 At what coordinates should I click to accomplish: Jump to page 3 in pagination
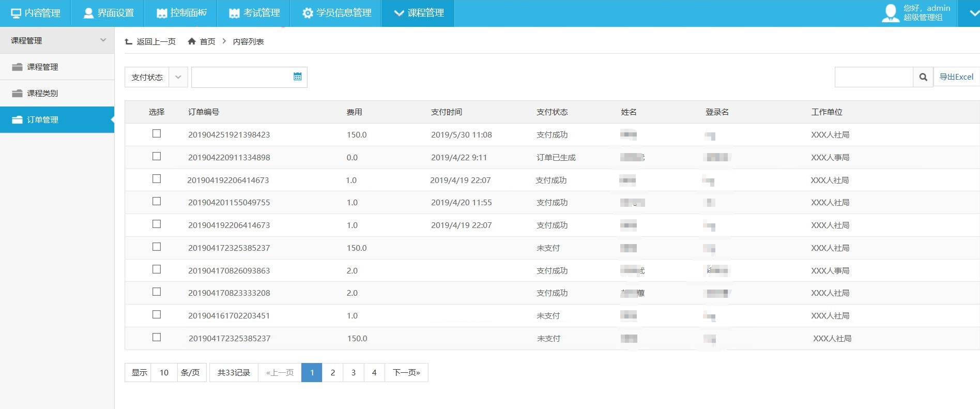[x=354, y=373]
